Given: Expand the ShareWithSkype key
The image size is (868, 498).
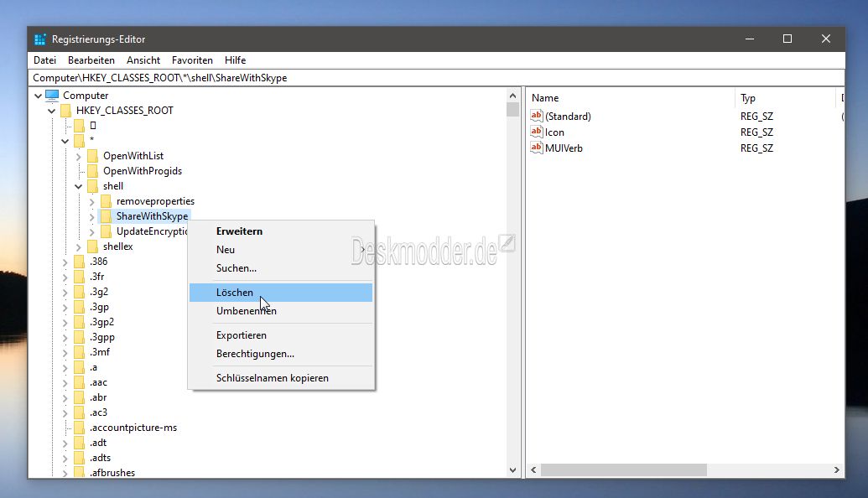Looking at the screenshot, I should 91,217.
